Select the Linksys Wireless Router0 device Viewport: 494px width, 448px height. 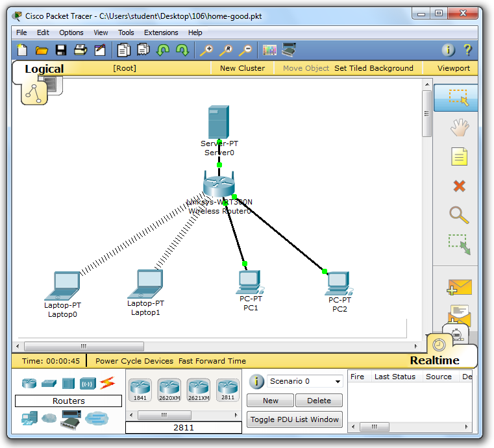pos(219,186)
